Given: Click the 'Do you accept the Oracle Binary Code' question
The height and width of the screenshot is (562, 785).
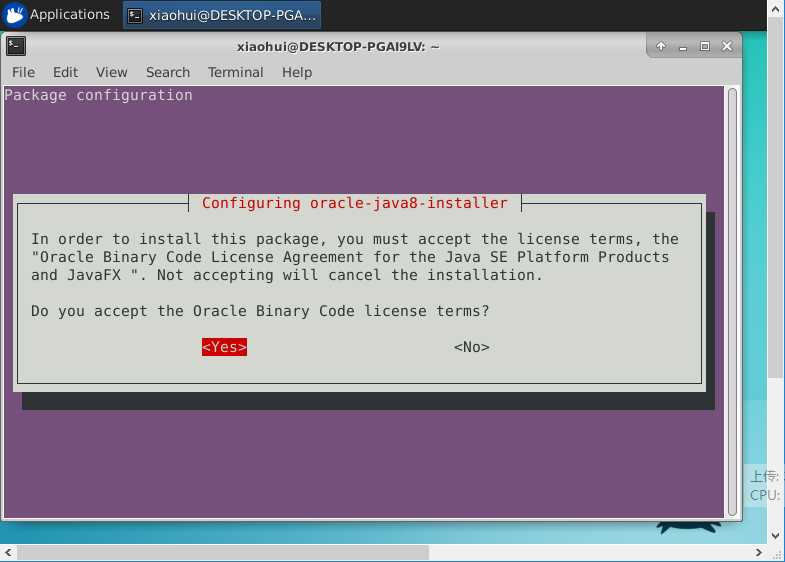Looking at the screenshot, I should 260,311.
